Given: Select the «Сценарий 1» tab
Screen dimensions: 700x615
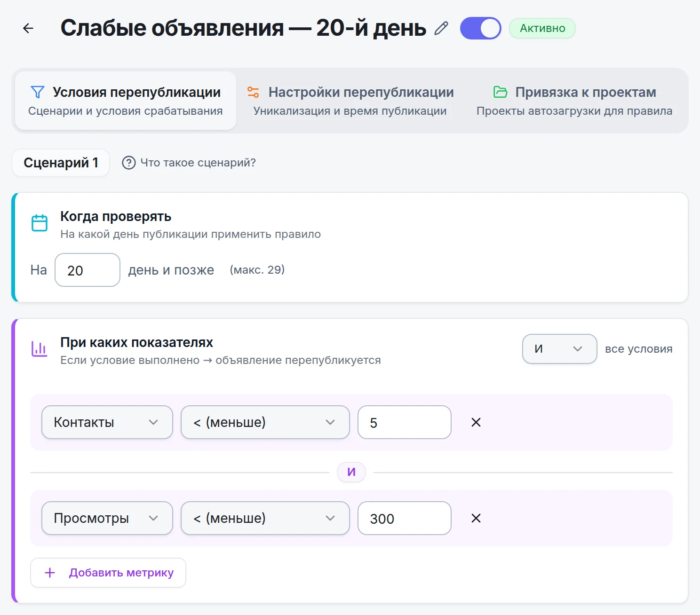Looking at the screenshot, I should click(61, 163).
